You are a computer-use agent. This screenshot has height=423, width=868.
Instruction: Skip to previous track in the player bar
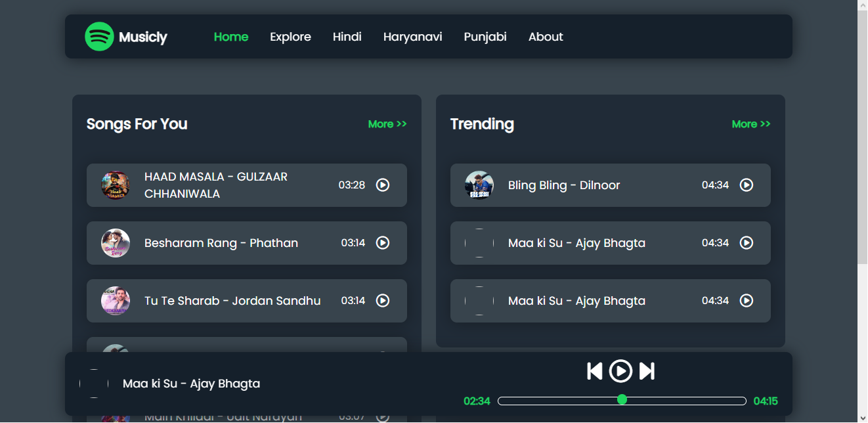(594, 371)
